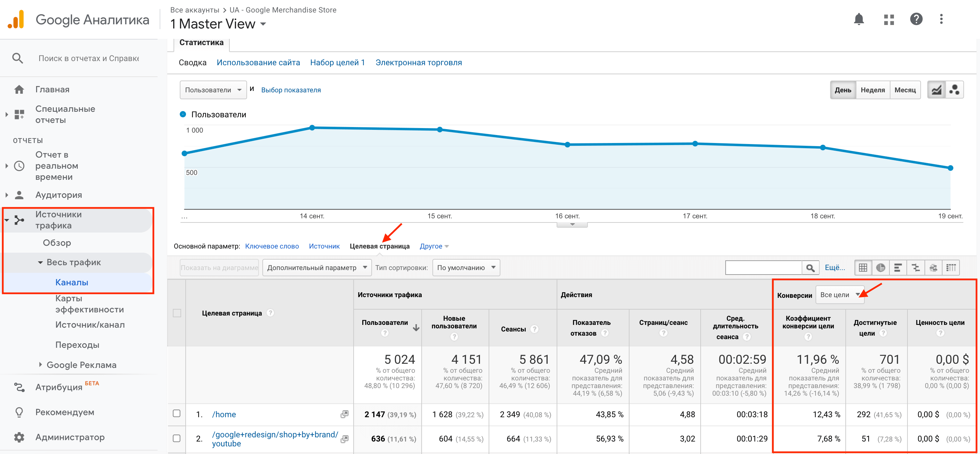This screenshot has width=980, height=454.
Task: Select the pivot table view icon
Action: [951, 268]
